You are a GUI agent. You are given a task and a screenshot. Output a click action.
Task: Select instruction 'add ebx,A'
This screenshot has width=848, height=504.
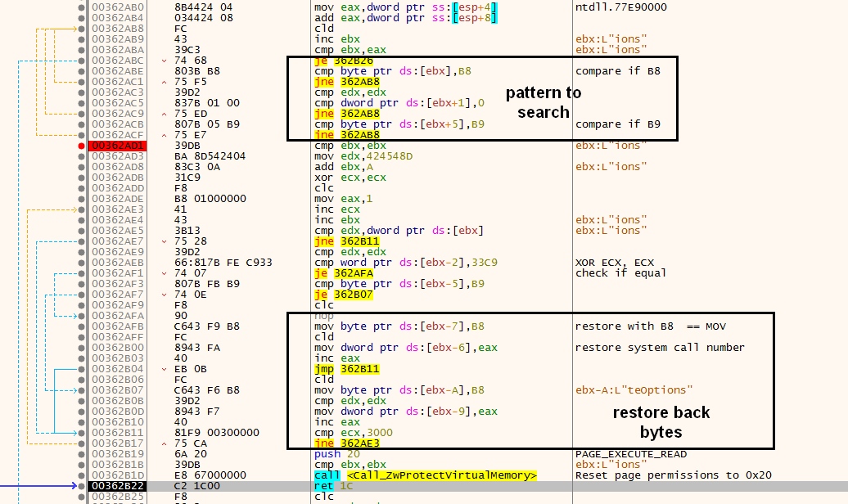coord(344,167)
